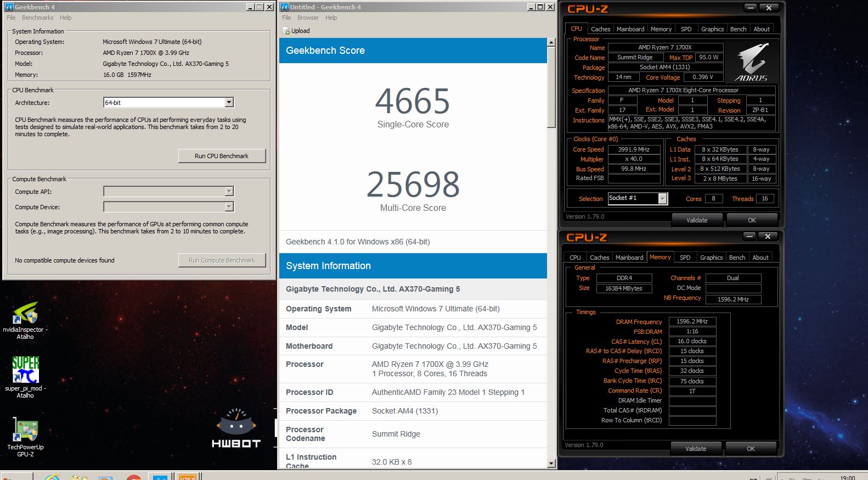Switch to Bench tab in upper CPU-Z window
868x480 pixels.
tap(738, 29)
